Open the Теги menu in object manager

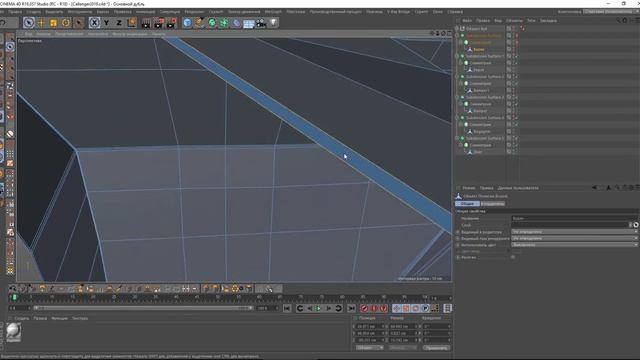(x=531, y=20)
